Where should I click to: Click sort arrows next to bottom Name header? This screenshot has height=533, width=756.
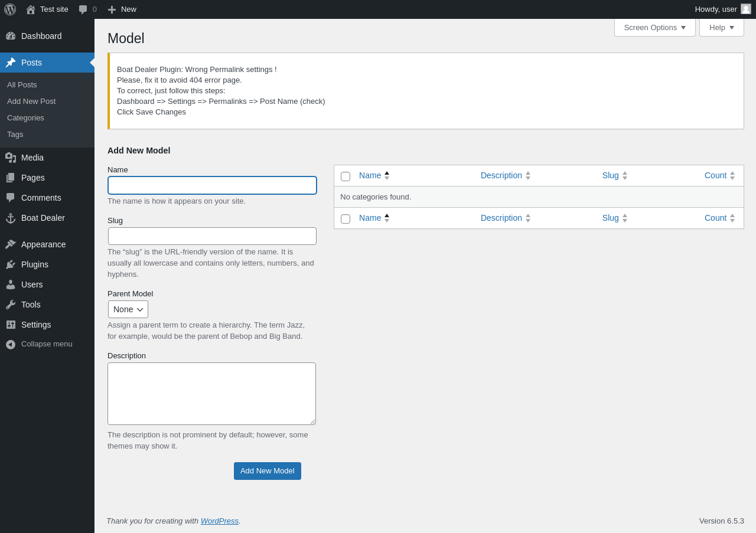(x=387, y=218)
